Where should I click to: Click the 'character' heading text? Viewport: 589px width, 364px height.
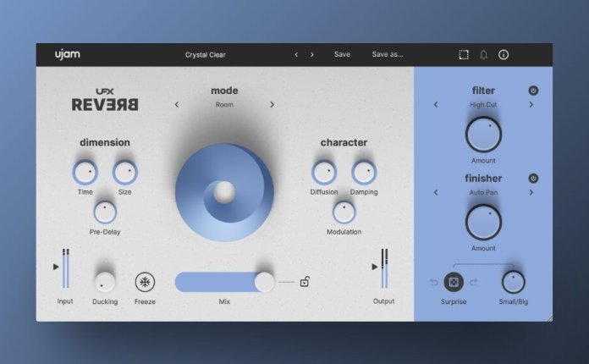344,142
